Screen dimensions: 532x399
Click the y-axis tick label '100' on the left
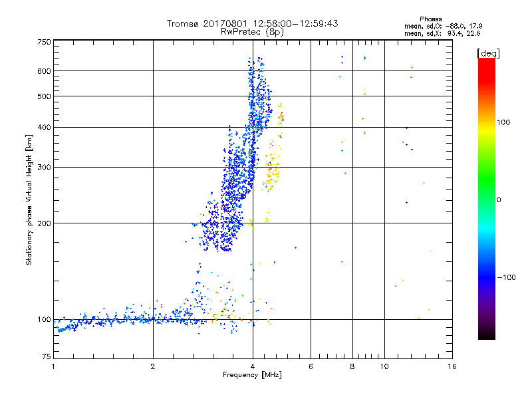[45, 320]
